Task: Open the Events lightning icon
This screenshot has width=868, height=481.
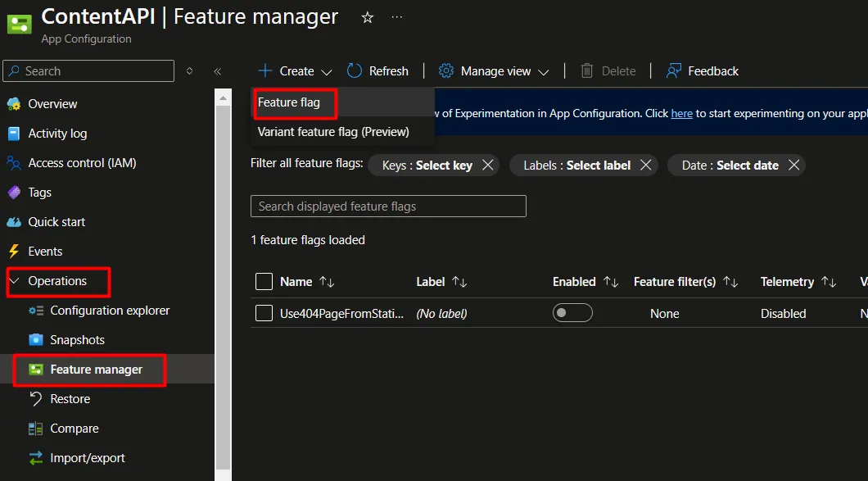Action: point(14,251)
